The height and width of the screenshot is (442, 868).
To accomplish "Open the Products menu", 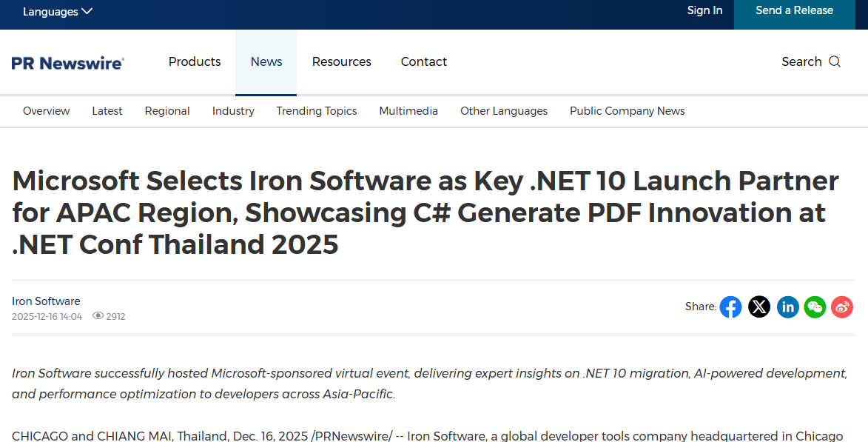I will click(195, 61).
